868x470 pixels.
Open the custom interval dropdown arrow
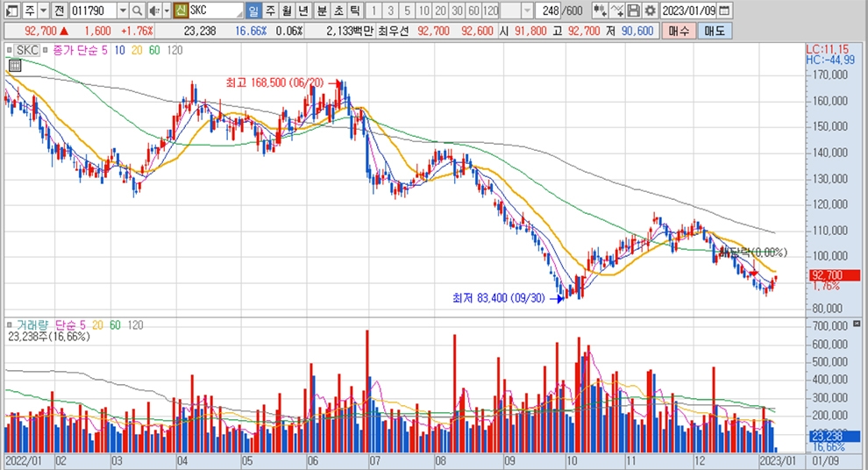[x=527, y=10]
